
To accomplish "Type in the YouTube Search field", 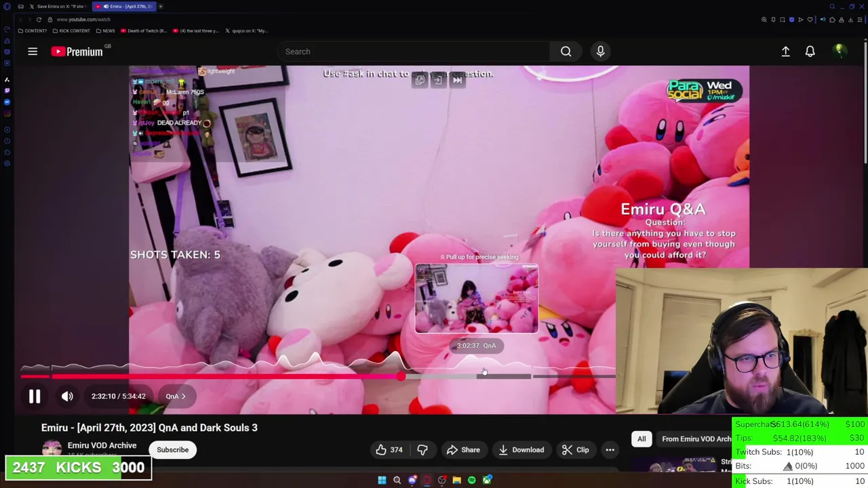I will click(x=414, y=52).
